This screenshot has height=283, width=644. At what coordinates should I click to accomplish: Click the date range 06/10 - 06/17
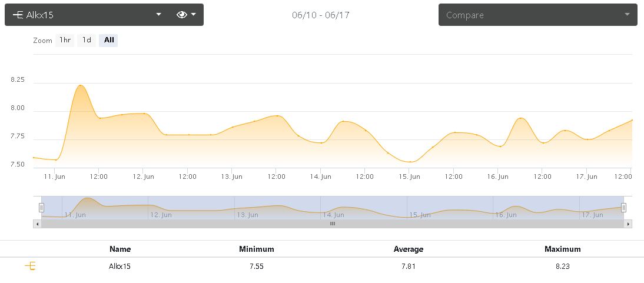321,15
